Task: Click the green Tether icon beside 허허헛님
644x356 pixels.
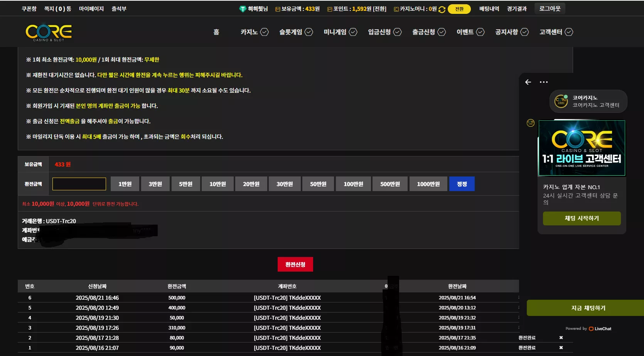Action: (243, 9)
